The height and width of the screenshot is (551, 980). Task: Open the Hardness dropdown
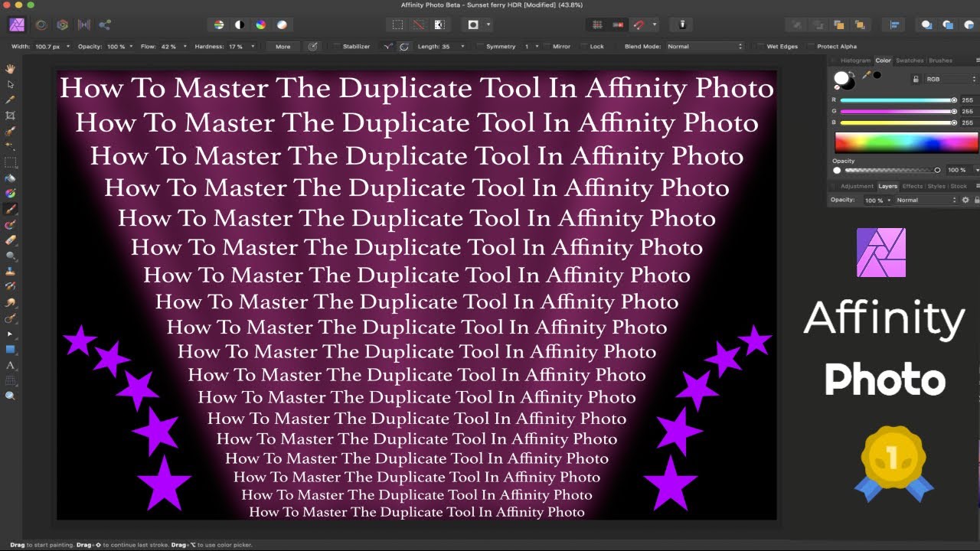click(252, 47)
